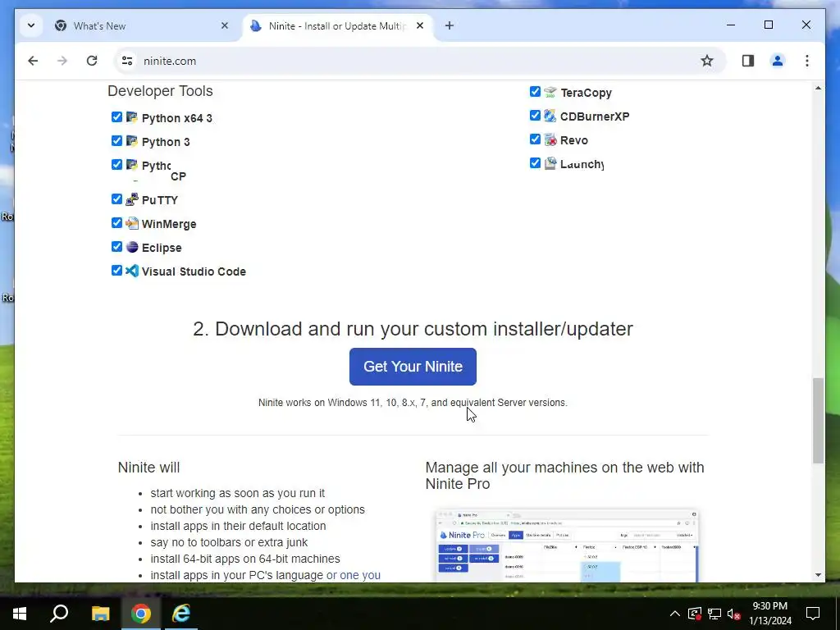Click the Ninite will heading
This screenshot has height=630, width=840.
148,467
